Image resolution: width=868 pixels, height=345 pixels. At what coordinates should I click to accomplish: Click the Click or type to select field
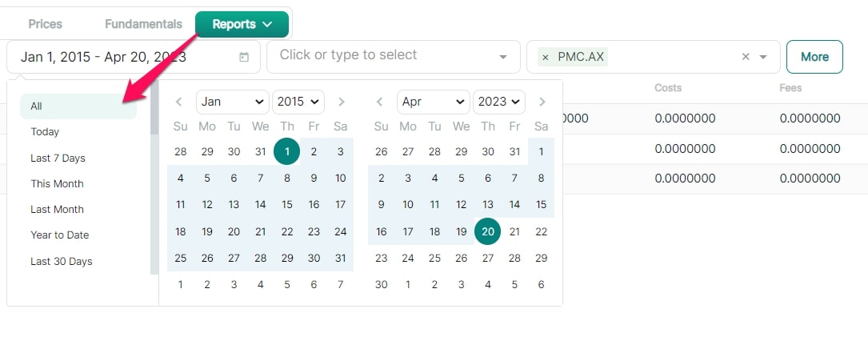(x=394, y=57)
